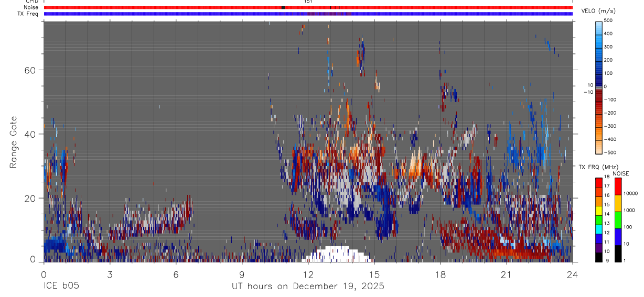644x297 pixels.
Task: Click the TX FRQ scale label '11'
Action: 607,243
